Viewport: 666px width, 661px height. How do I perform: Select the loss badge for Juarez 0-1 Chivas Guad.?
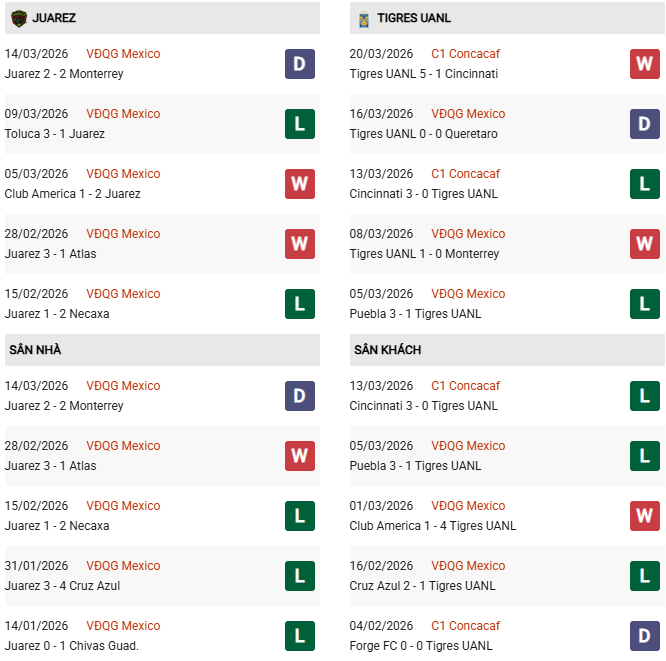click(x=300, y=636)
